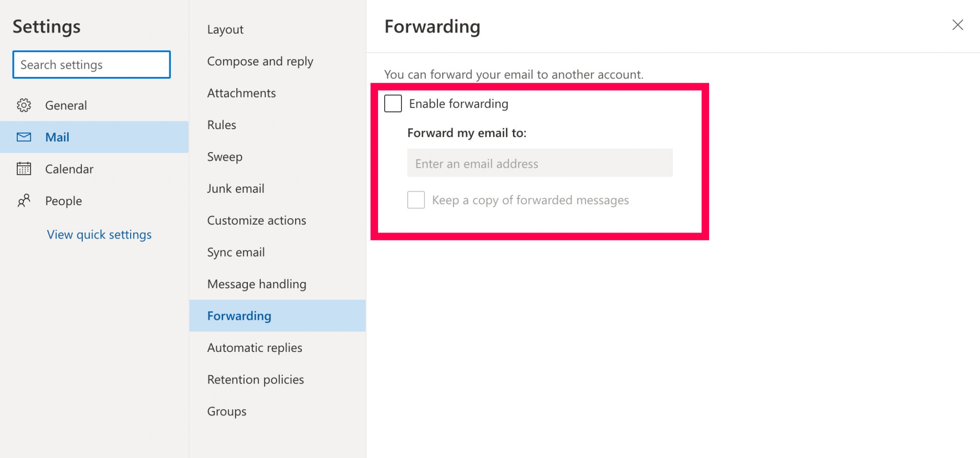
Task: Select the People icon
Action: (24, 201)
